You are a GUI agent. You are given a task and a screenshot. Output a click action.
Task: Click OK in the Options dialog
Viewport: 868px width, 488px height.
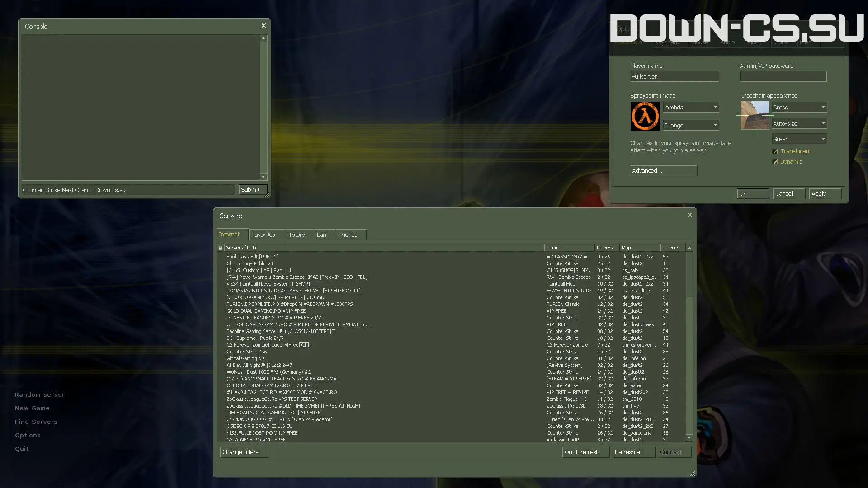click(x=753, y=194)
